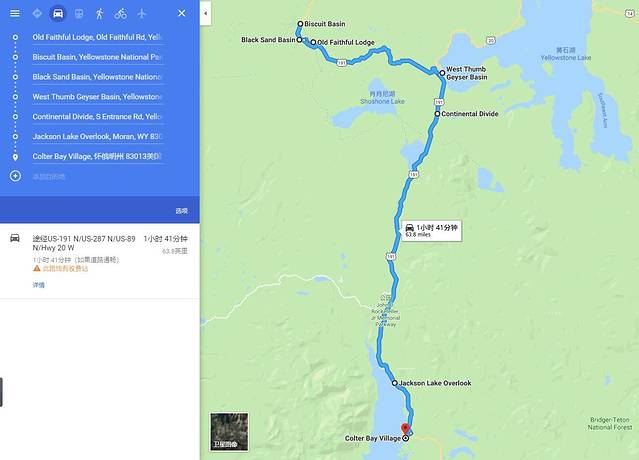Collapse the side panel arrow
This screenshot has height=460, width=639.
(205, 13)
